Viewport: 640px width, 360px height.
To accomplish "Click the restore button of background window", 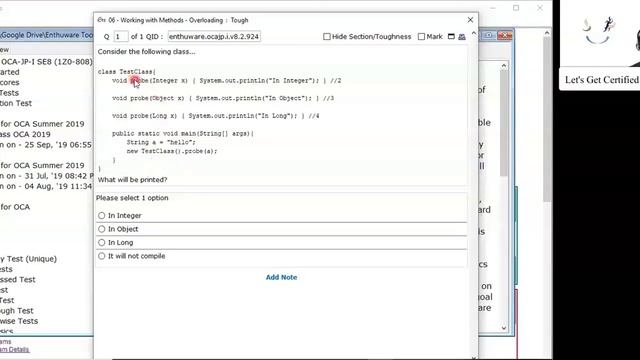I will point(488,36).
